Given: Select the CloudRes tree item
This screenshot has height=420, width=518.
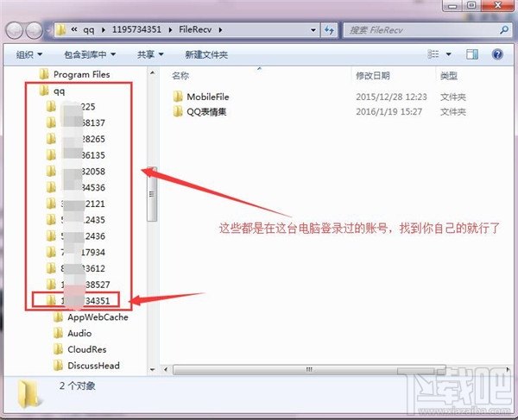Looking at the screenshot, I should (x=80, y=349).
